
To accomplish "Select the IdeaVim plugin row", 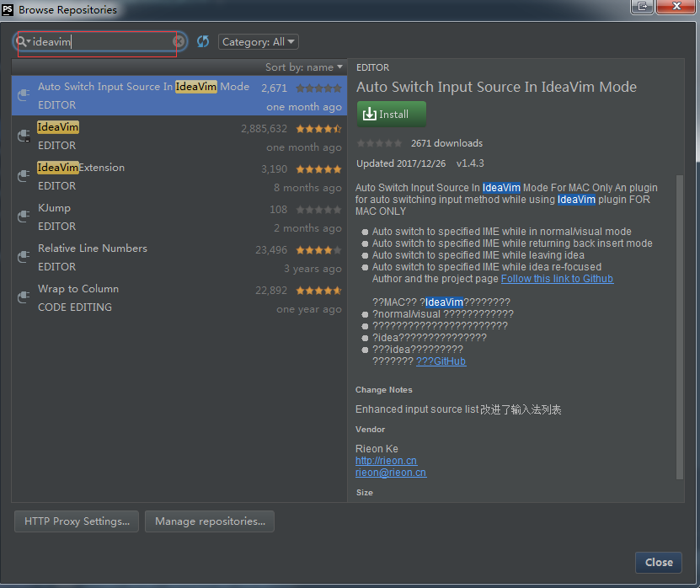I will coord(179,136).
